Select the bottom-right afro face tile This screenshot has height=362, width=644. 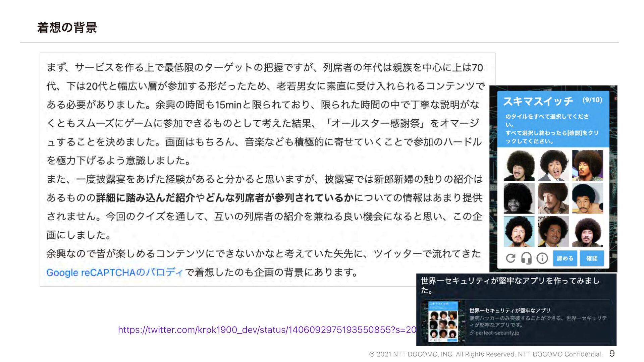[588, 231]
